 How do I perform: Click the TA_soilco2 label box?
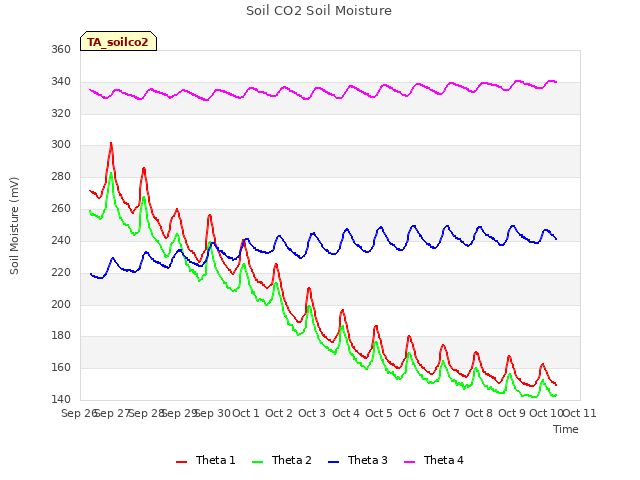point(118,41)
